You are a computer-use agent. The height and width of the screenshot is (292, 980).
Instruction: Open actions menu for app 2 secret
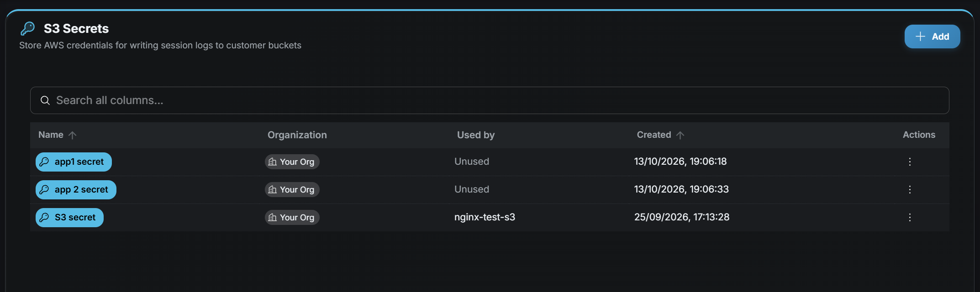point(910,190)
